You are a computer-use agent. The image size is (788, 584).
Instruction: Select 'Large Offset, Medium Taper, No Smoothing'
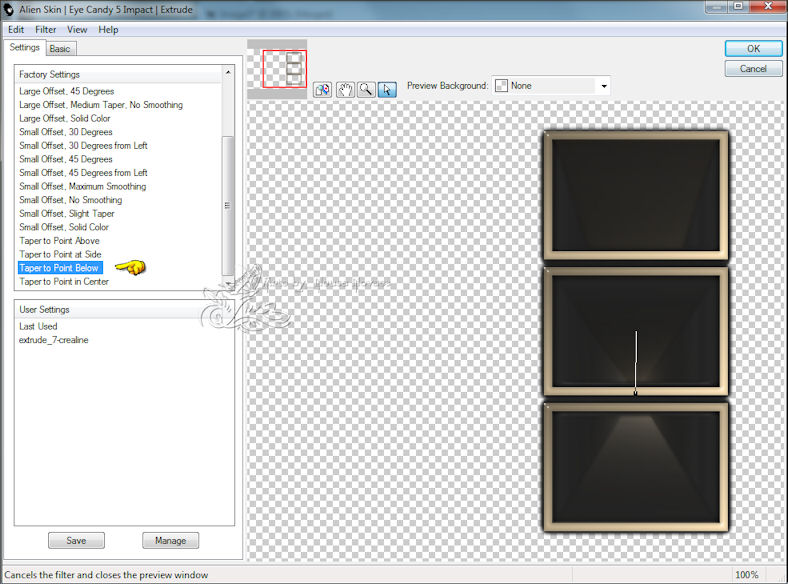point(101,105)
